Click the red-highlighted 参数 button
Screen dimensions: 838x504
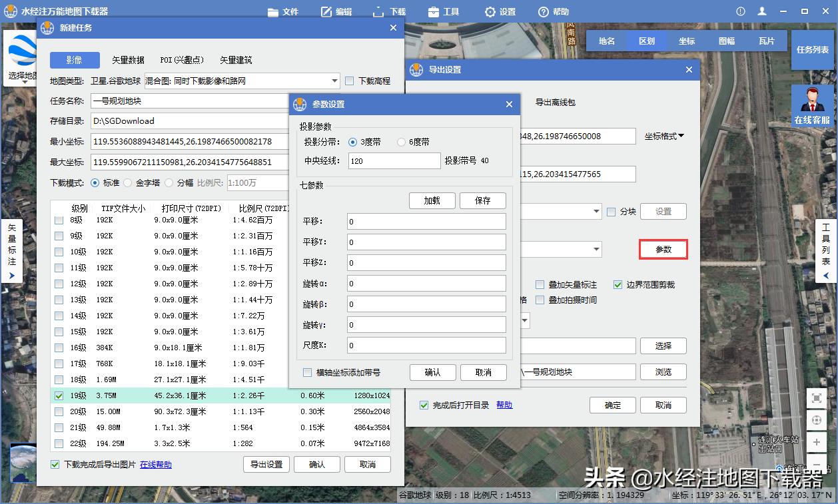pos(663,248)
